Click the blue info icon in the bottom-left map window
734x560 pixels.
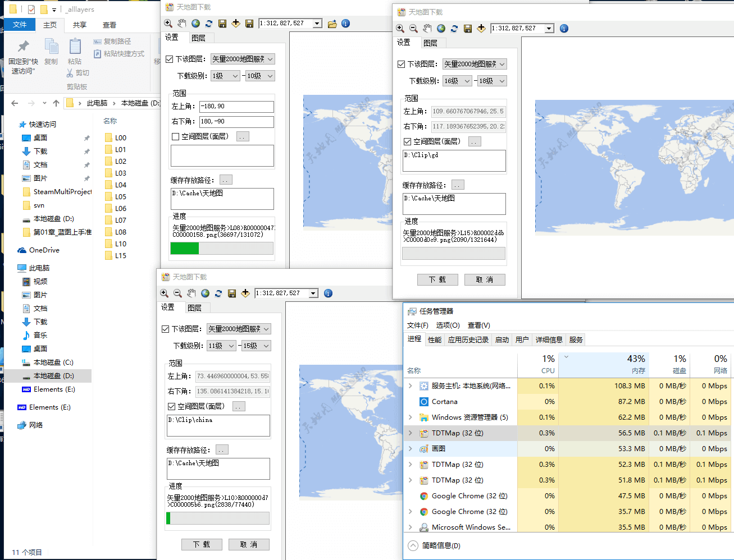(x=329, y=293)
